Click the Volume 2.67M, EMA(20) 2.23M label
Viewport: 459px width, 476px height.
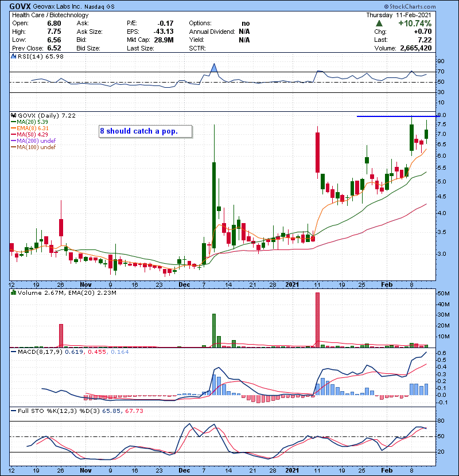67,293
